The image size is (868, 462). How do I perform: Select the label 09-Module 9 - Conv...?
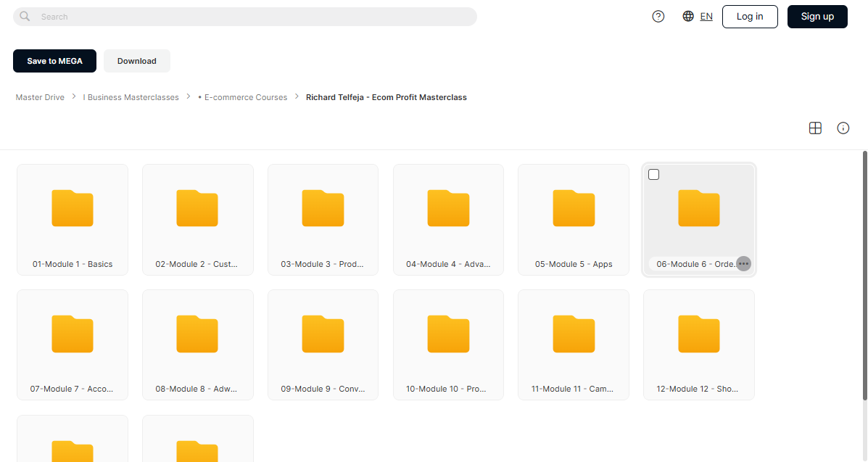(323, 389)
